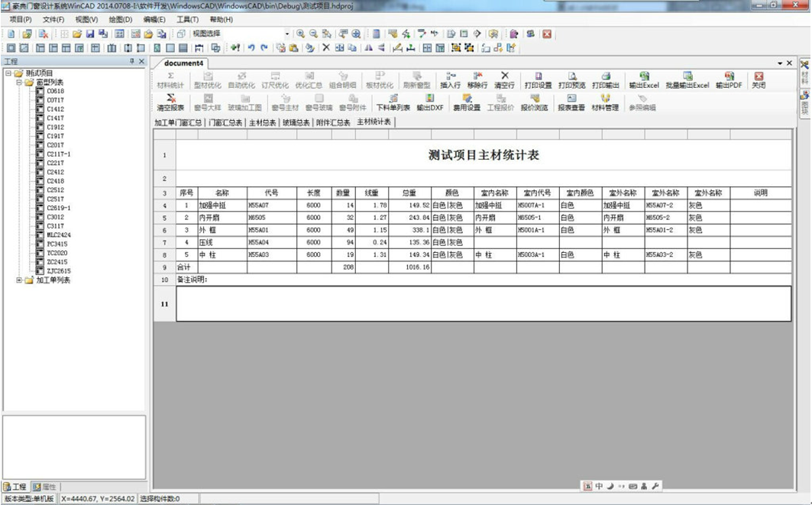Click the 插入行 insert row icon
This screenshot has width=812, height=505.
[450, 80]
